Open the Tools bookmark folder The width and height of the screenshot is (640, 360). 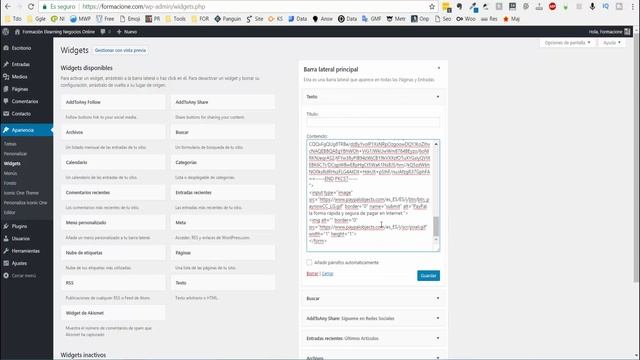(x=176, y=19)
